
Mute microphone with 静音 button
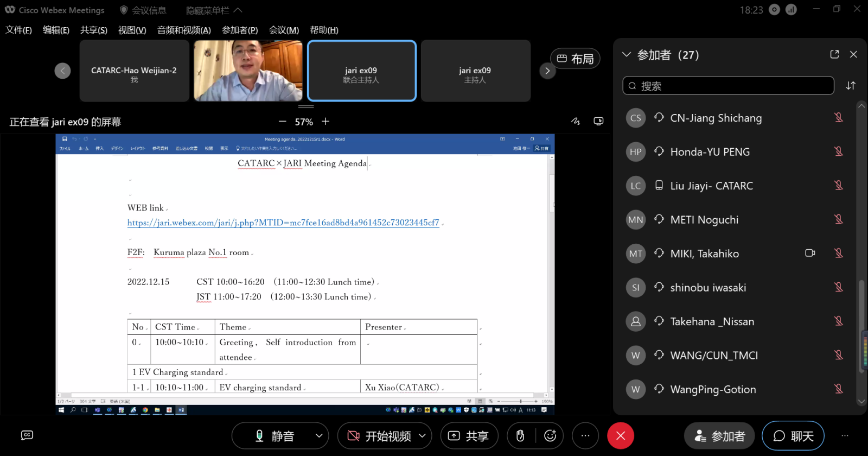[x=275, y=436]
